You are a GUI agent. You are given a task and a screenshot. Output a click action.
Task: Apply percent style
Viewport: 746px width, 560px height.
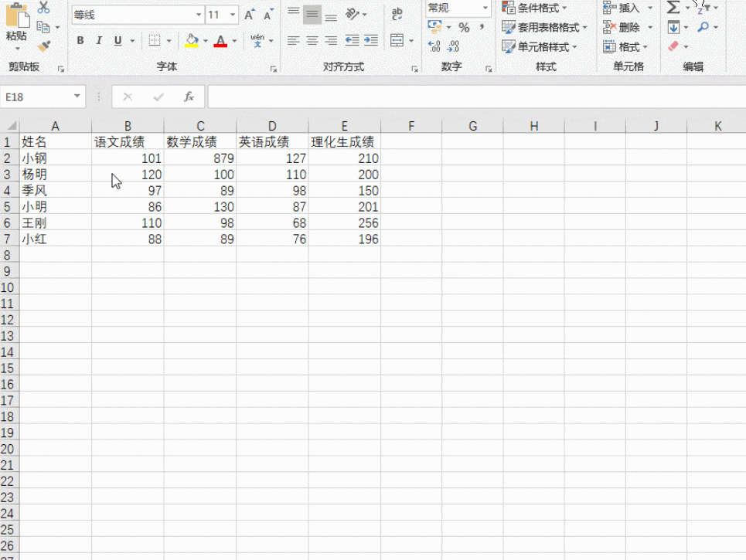pos(464,28)
